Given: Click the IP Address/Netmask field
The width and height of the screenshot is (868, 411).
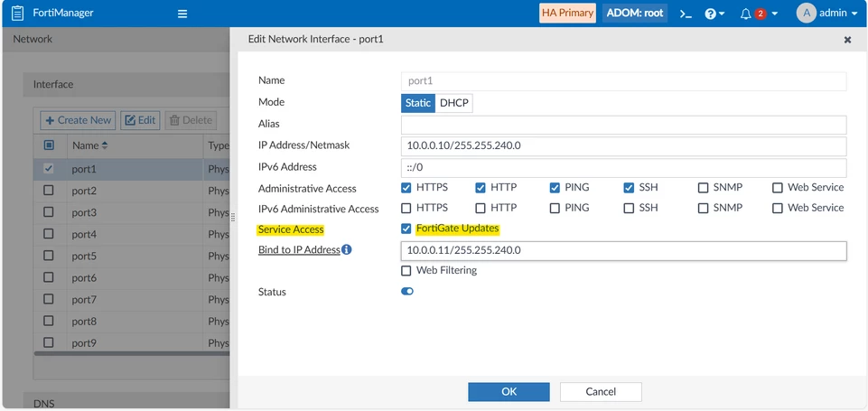Looking at the screenshot, I should [624, 146].
